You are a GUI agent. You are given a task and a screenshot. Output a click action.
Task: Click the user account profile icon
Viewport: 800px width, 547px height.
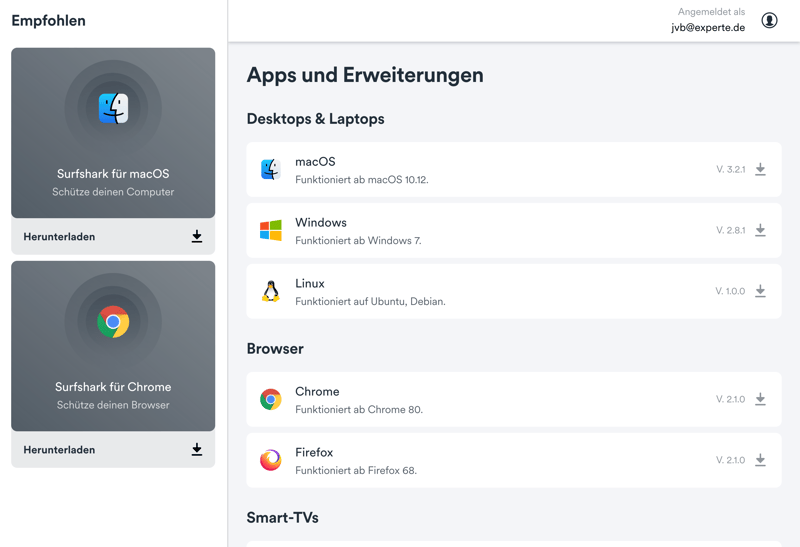[769, 20]
